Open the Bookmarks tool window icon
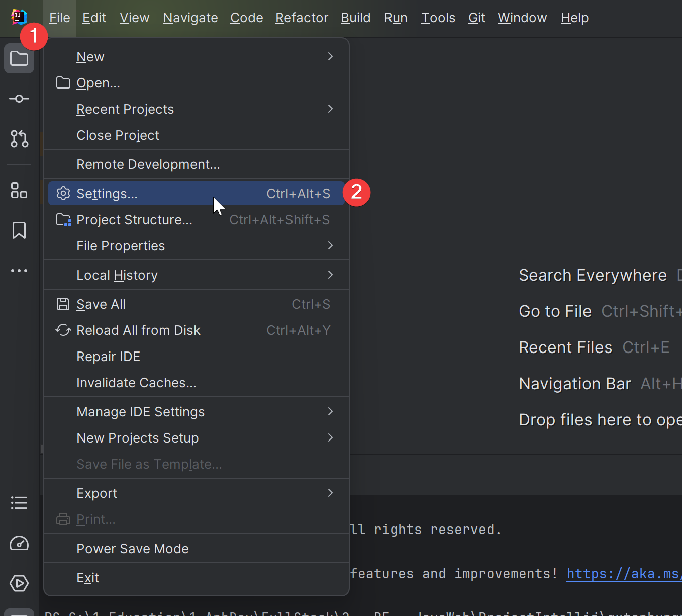Viewport: 682px width, 616px height. tap(19, 230)
